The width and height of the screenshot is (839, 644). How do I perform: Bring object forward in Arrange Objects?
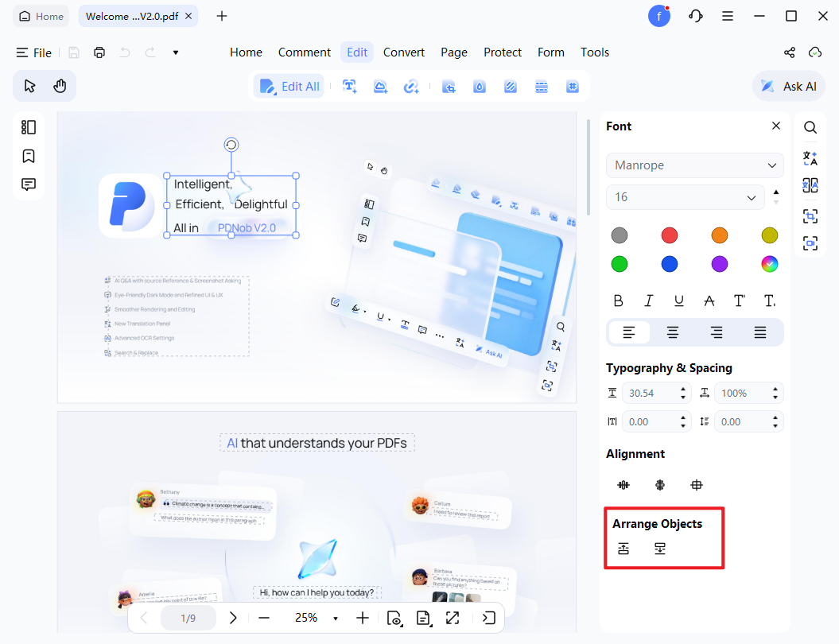[x=623, y=549]
